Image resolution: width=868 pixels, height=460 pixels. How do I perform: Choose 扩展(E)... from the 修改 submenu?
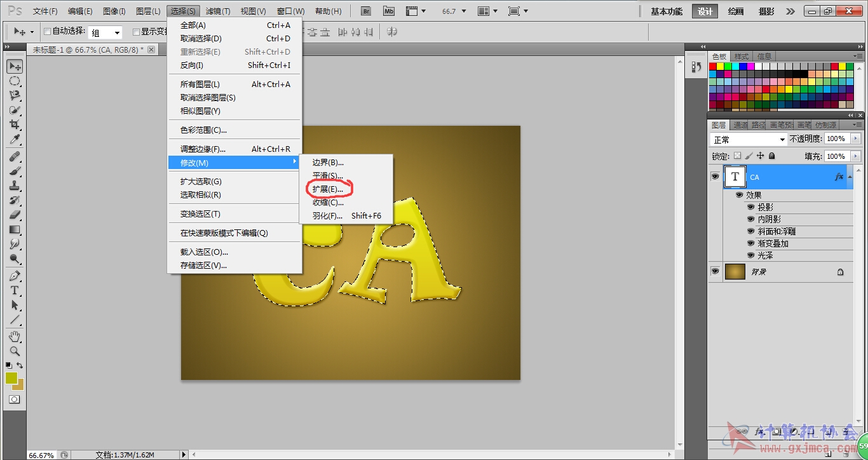pyautogui.click(x=328, y=189)
